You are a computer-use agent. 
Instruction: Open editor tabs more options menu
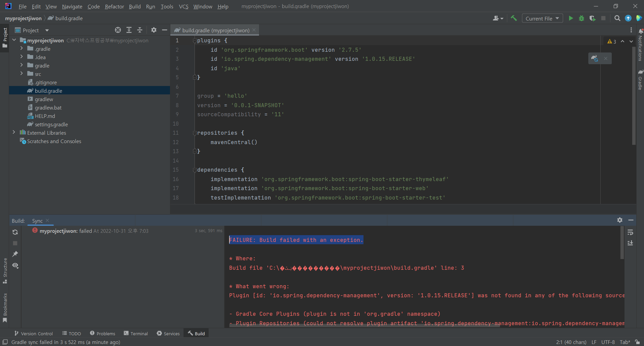point(631,30)
